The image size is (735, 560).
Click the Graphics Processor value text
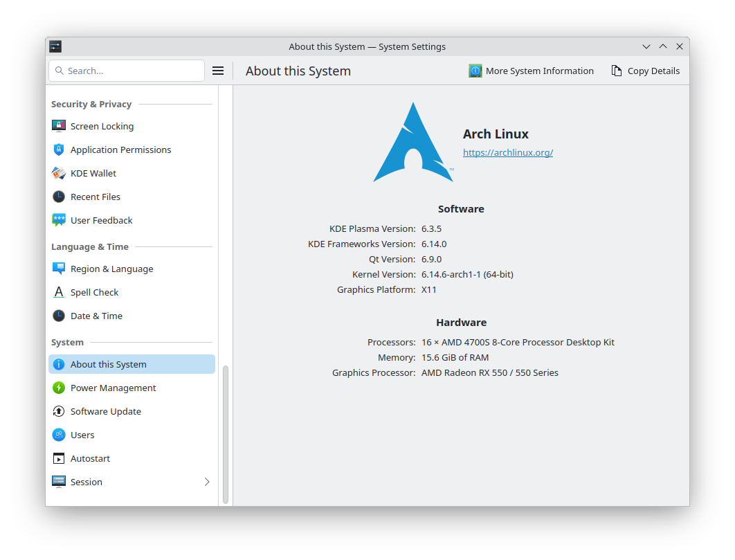[x=490, y=373]
